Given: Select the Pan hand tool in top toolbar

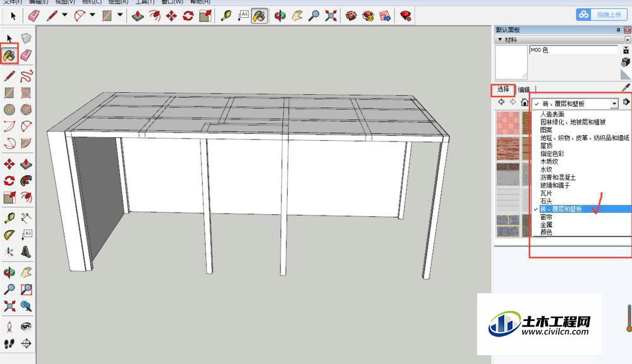Looking at the screenshot, I should pyautogui.click(x=297, y=16).
